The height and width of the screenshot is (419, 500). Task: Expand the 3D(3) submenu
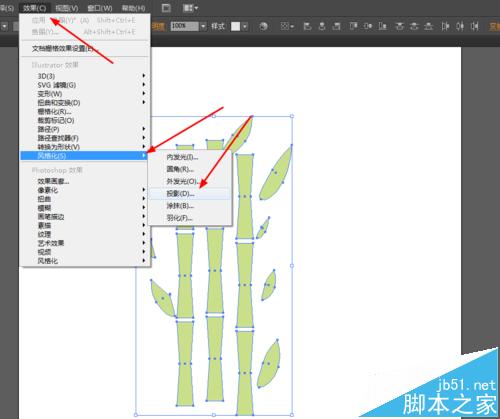point(85,76)
